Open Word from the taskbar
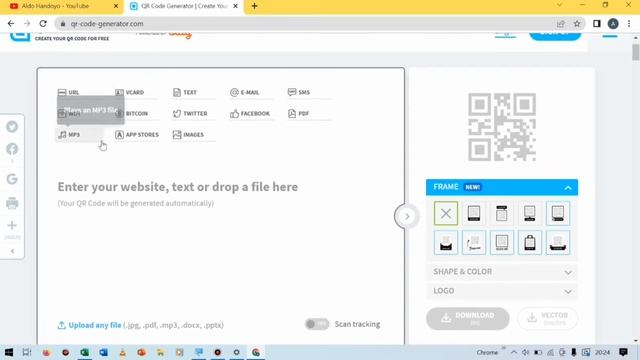Screen dimensions: 640x360 tap(103, 352)
